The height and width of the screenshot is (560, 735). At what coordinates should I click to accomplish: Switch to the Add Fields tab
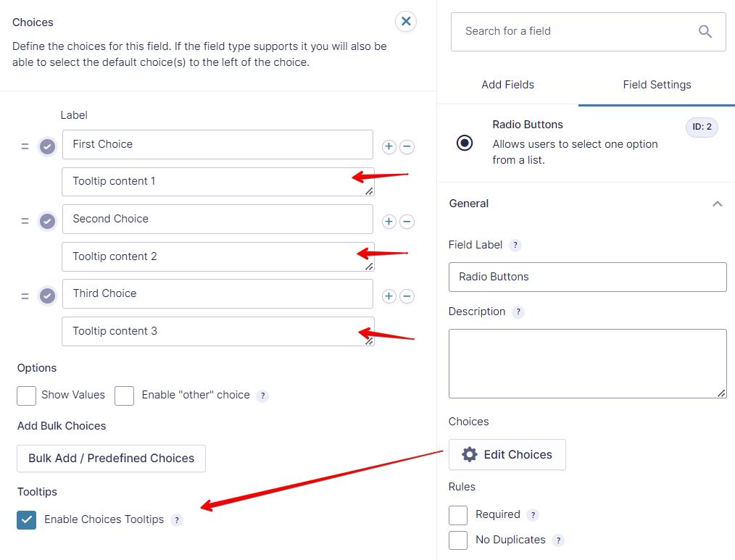(x=507, y=85)
